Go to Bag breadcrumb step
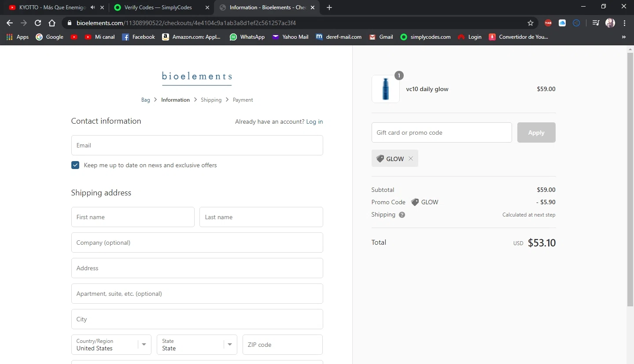Screen dimensions: 634x364 (146, 100)
